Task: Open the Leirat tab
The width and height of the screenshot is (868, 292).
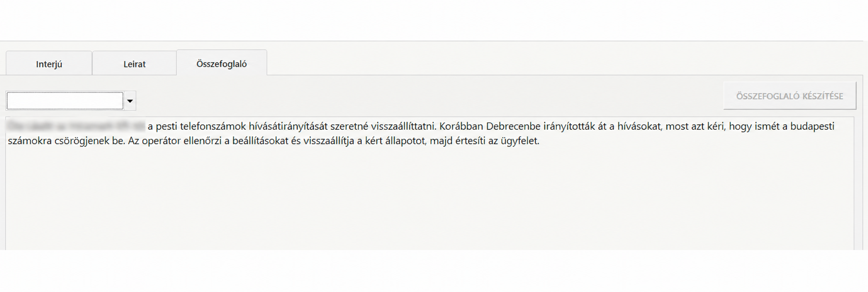Action: coord(134,63)
